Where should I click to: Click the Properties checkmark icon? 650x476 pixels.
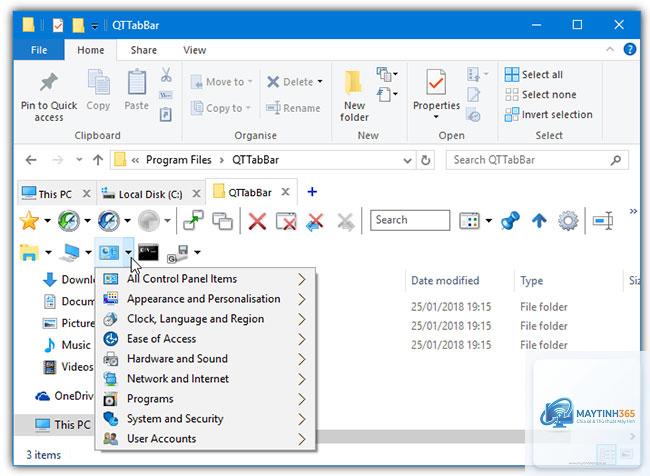(436, 82)
